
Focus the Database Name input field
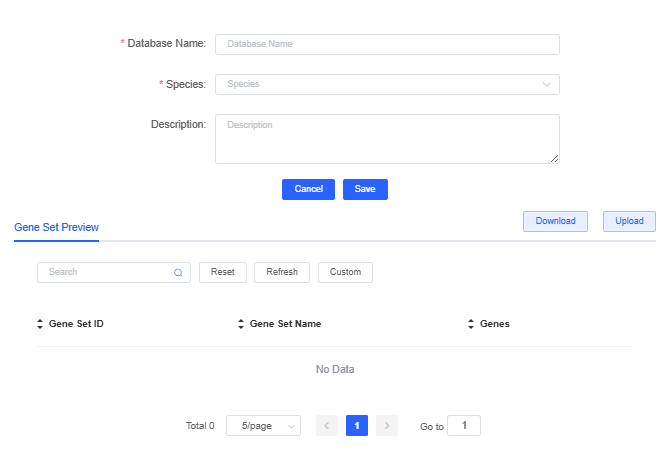[x=387, y=44]
